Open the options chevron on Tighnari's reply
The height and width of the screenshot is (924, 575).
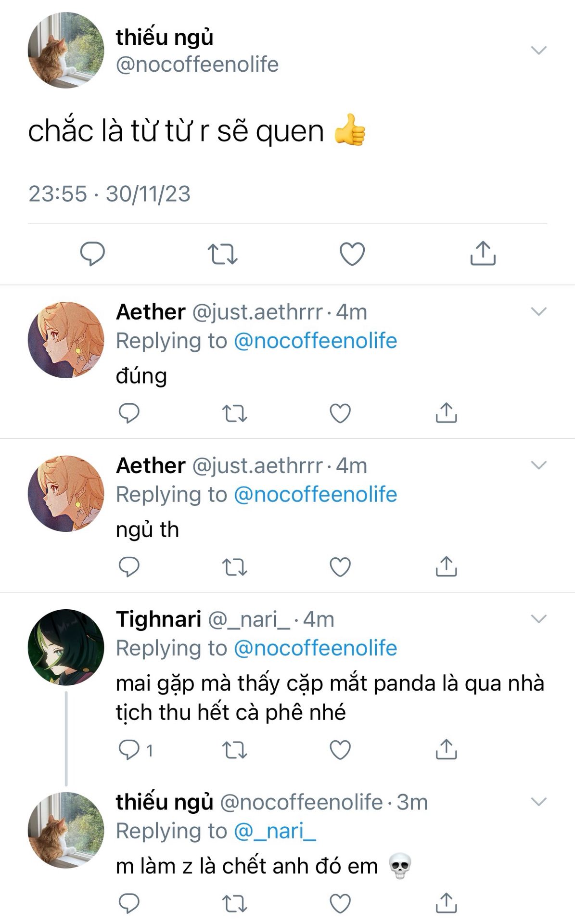538,618
